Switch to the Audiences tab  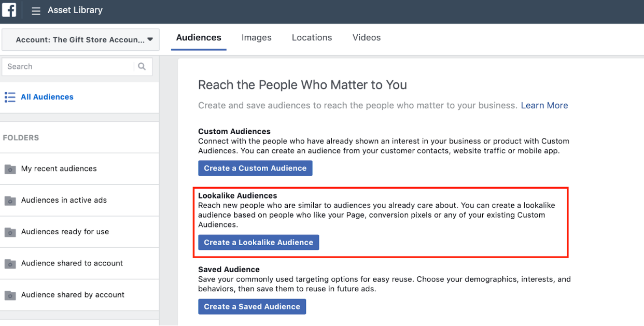click(x=199, y=38)
